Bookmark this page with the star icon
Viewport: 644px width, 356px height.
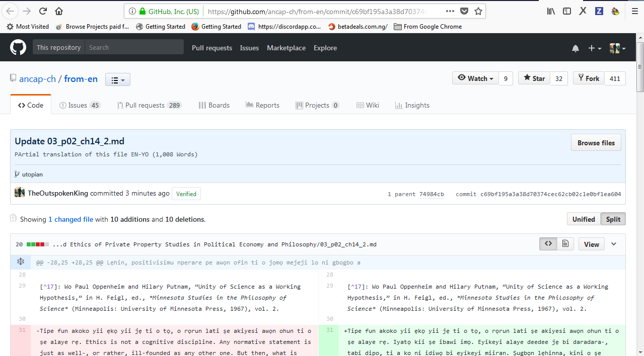click(478, 11)
